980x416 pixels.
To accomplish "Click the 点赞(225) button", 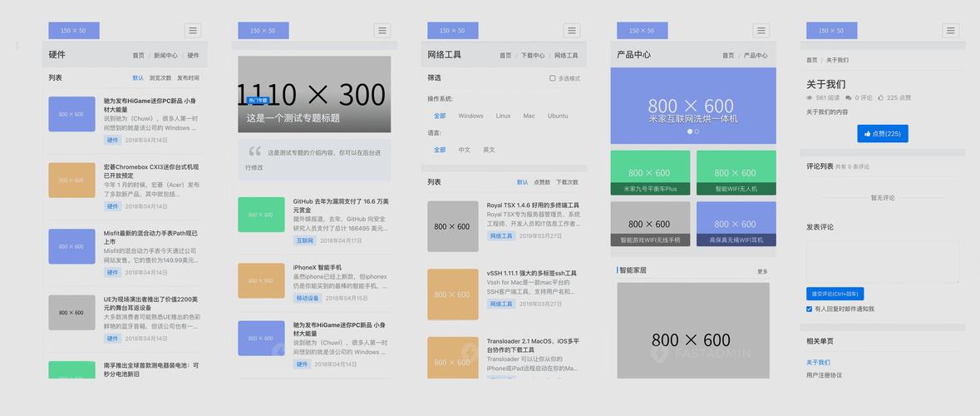I will pos(883,134).
